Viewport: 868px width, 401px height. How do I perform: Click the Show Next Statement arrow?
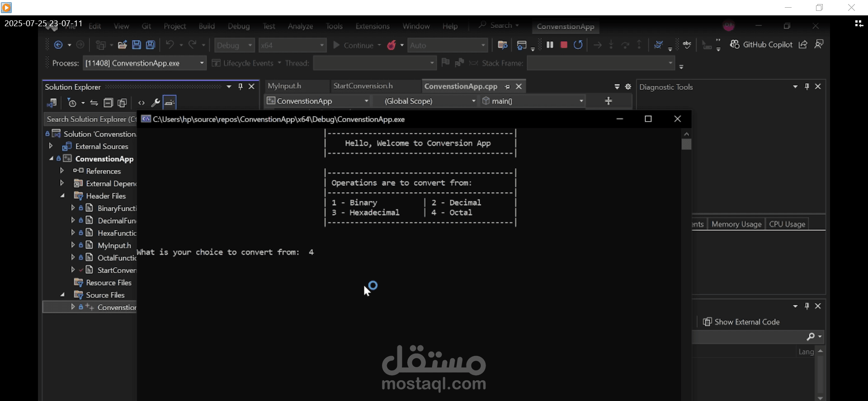(597, 45)
